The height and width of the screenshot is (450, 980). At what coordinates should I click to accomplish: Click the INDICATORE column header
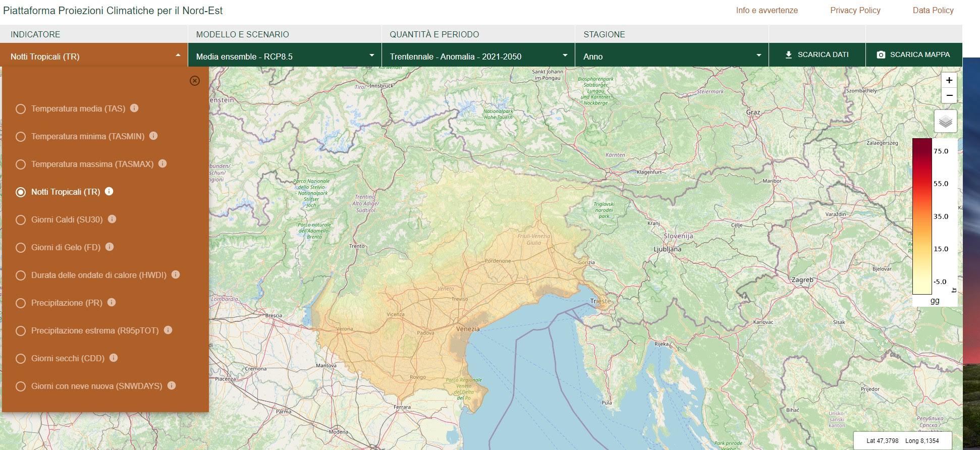35,34
